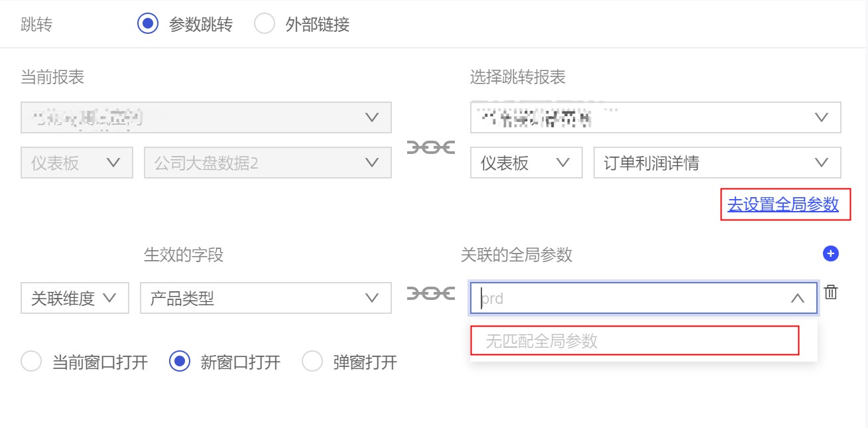Open the 关联维度 dropdown

pos(74,299)
